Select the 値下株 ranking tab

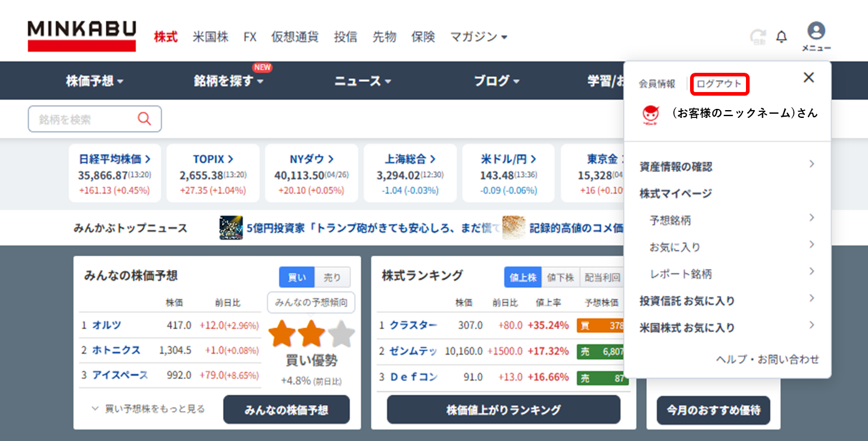point(560,277)
